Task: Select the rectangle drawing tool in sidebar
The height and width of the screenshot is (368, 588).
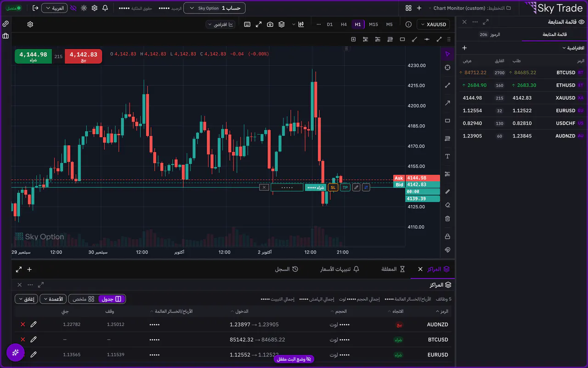Action: pyautogui.click(x=447, y=121)
